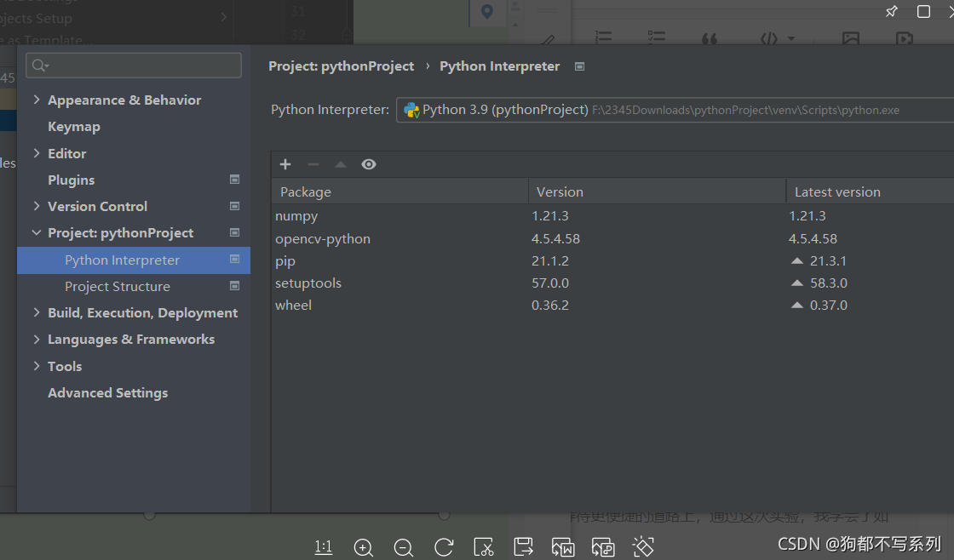
Task: Click the image to PDF conversion icon
Action: (603, 547)
